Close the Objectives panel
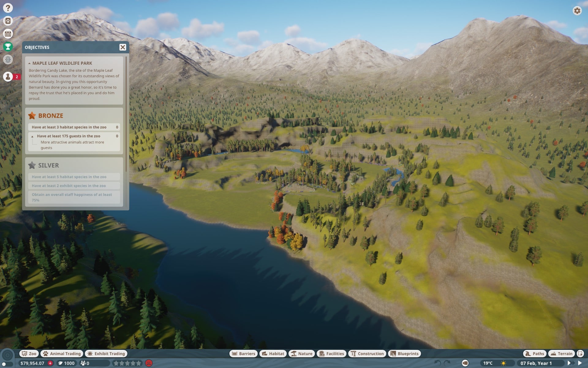Screen dimensions: 588x368 (123, 47)
